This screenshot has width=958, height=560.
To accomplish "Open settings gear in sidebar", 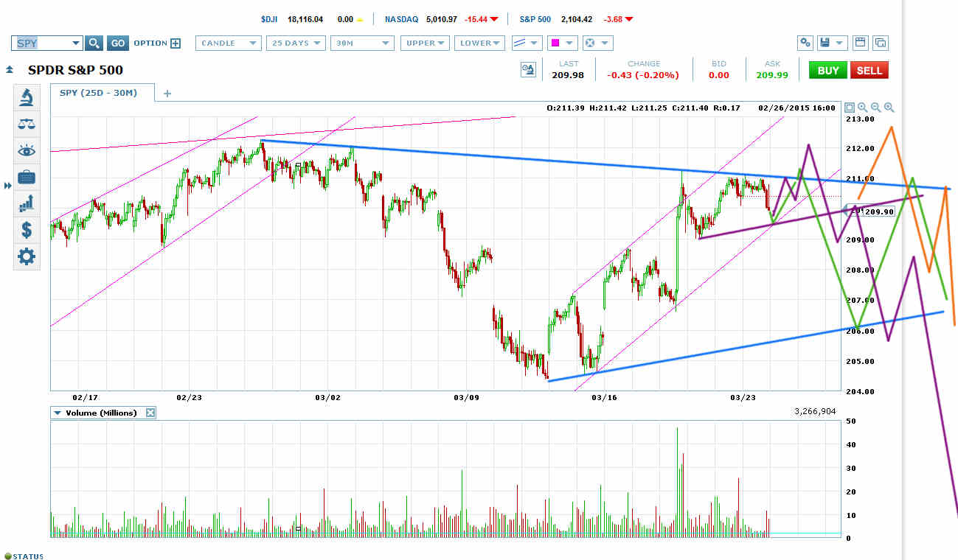I will pos(27,256).
